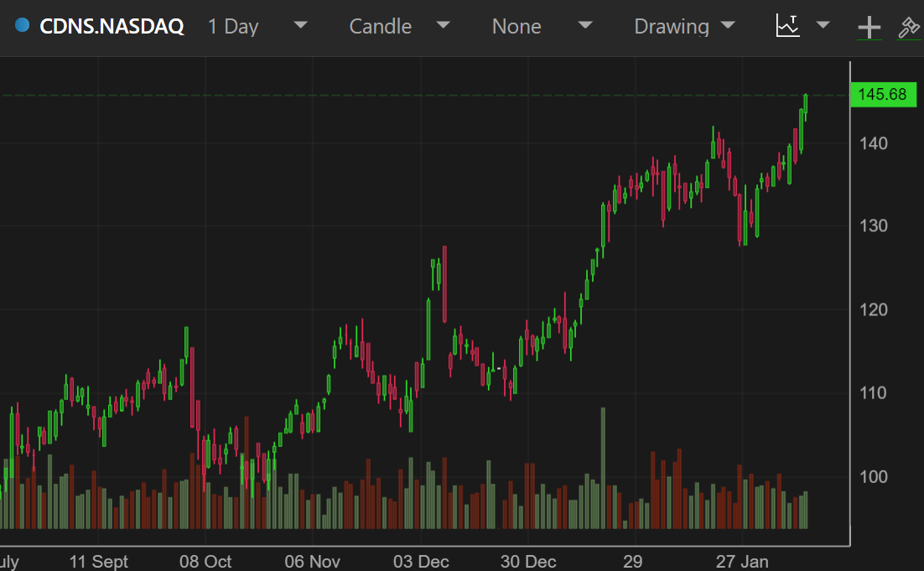Select the gavel icon at the top right

pos(909,28)
